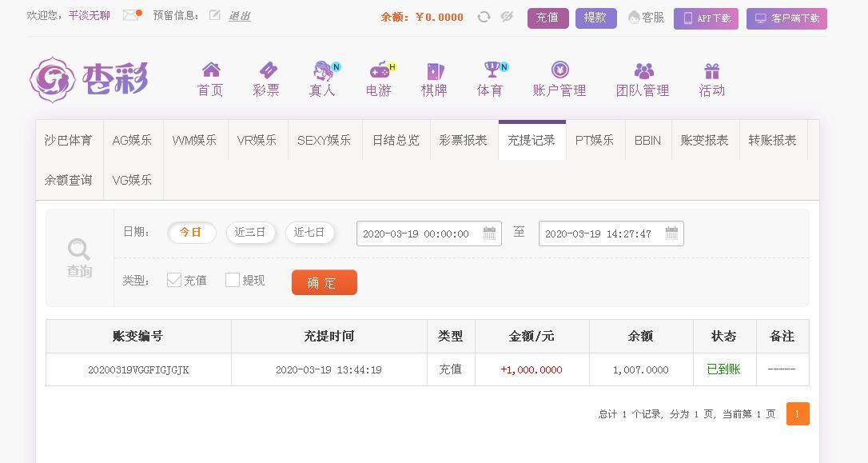Open end date calendar picker icon
Image resolution: width=868 pixels, height=463 pixels.
(671, 233)
